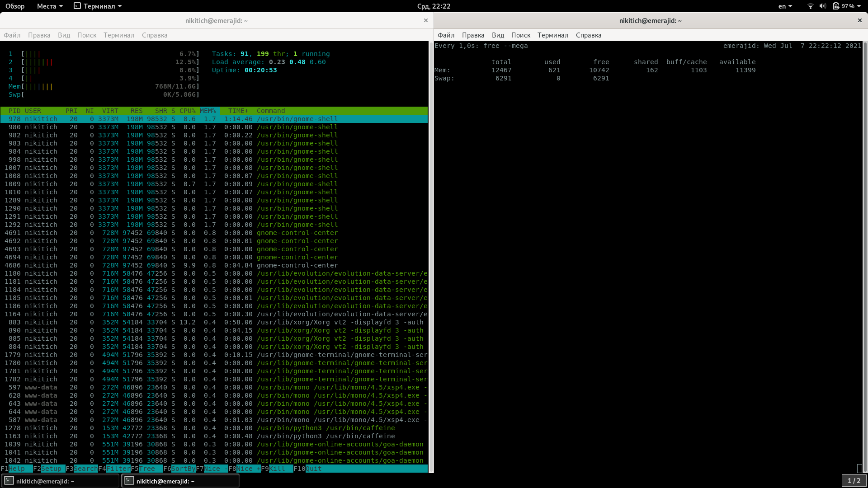Click the battery indicator icon
The height and width of the screenshot is (488, 868).
coord(836,6)
